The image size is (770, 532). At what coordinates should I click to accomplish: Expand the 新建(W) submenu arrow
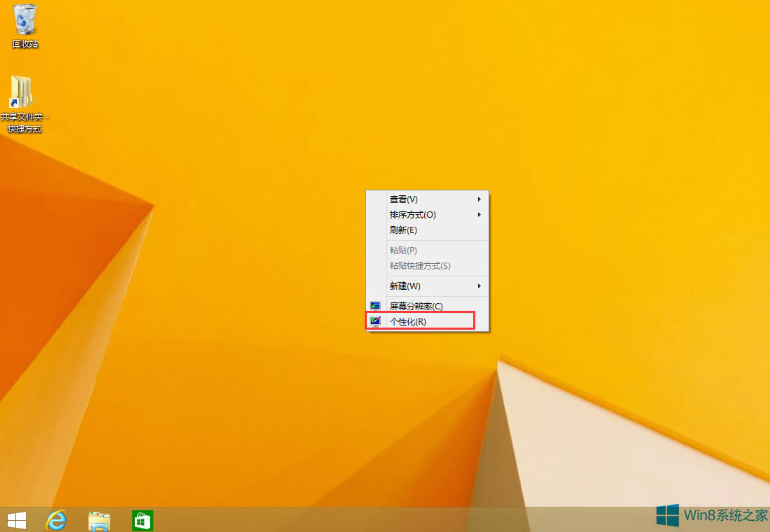tap(479, 286)
